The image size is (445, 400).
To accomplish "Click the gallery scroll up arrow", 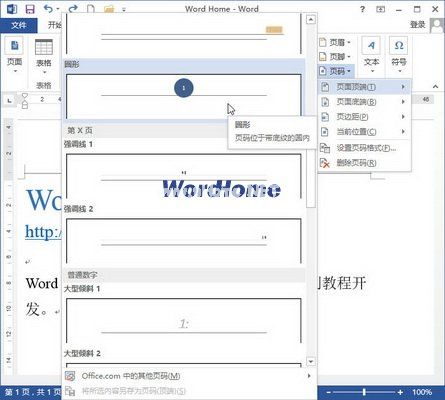I will (x=311, y=19).
